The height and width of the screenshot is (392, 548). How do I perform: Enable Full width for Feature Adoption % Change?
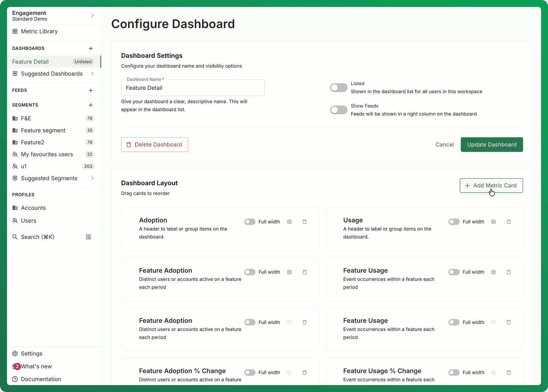pyautogui.click(x=250, y=373)
